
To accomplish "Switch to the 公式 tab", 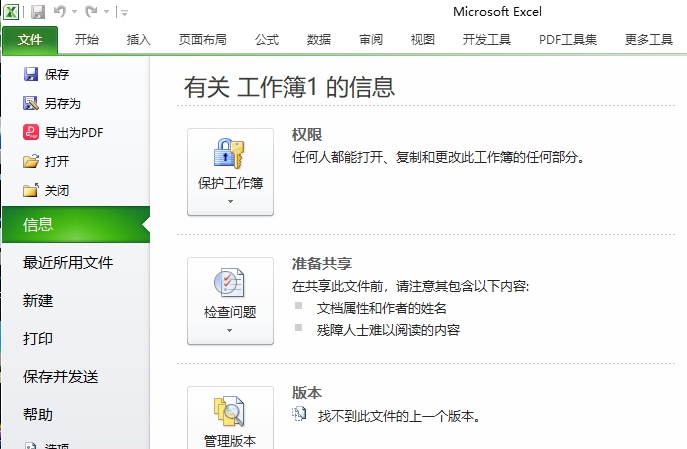I will 267,40.
